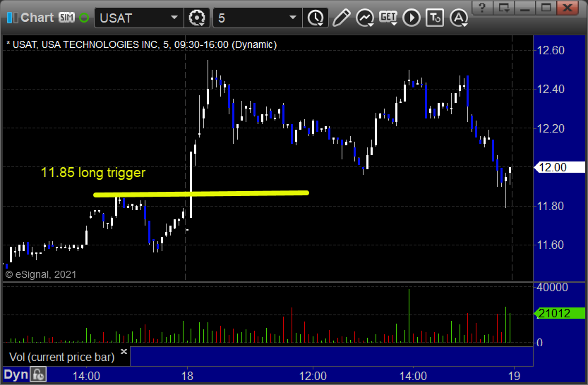
Task: Expand the interval dropdown arrow
Action: click(x=293, y=18)
